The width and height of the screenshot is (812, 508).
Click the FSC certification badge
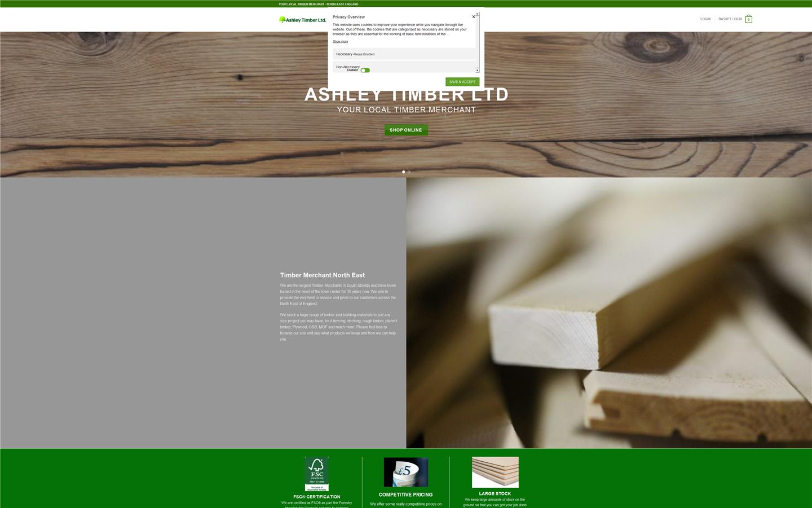point(316,472)
